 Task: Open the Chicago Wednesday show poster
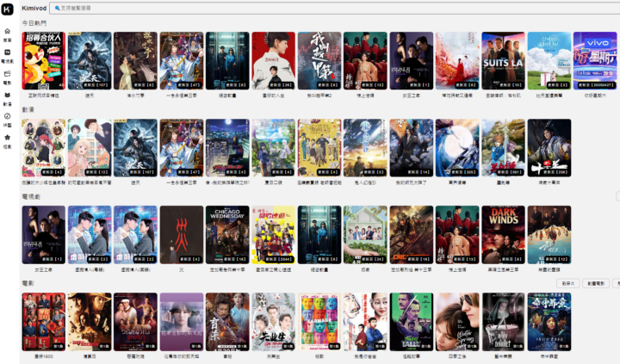coord(227,233)
